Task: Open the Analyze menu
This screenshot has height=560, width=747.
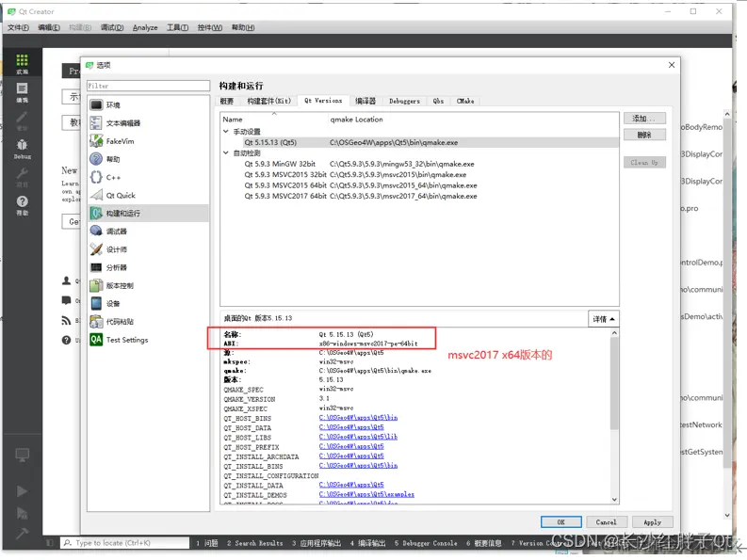Action: [x=145, y=27]
